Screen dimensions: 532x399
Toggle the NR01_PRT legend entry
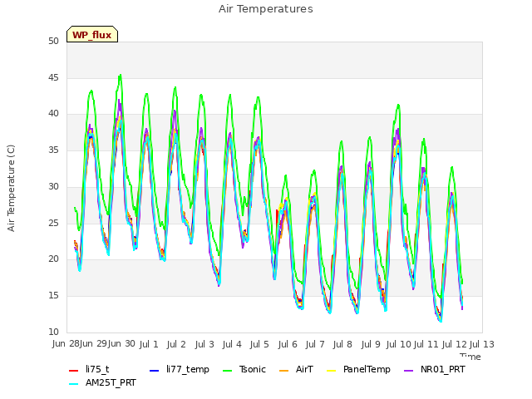click(435, 369)
